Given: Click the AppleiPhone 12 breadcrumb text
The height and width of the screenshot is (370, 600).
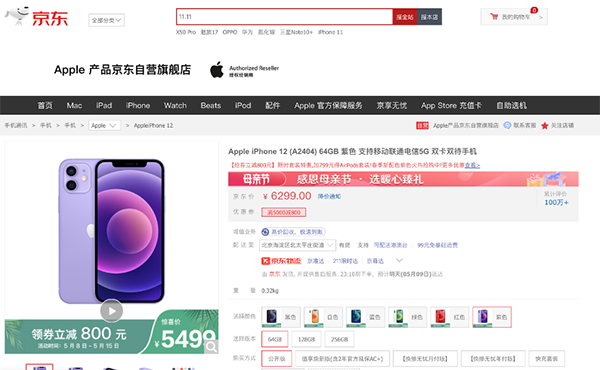Looking at the screenshot, I should click(153, 126).
